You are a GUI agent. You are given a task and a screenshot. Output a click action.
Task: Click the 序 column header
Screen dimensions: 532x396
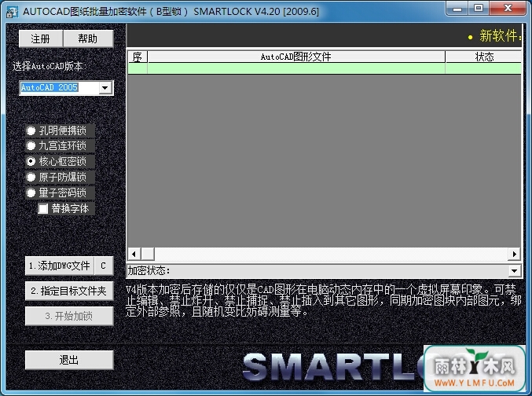(x=138, y=57)
